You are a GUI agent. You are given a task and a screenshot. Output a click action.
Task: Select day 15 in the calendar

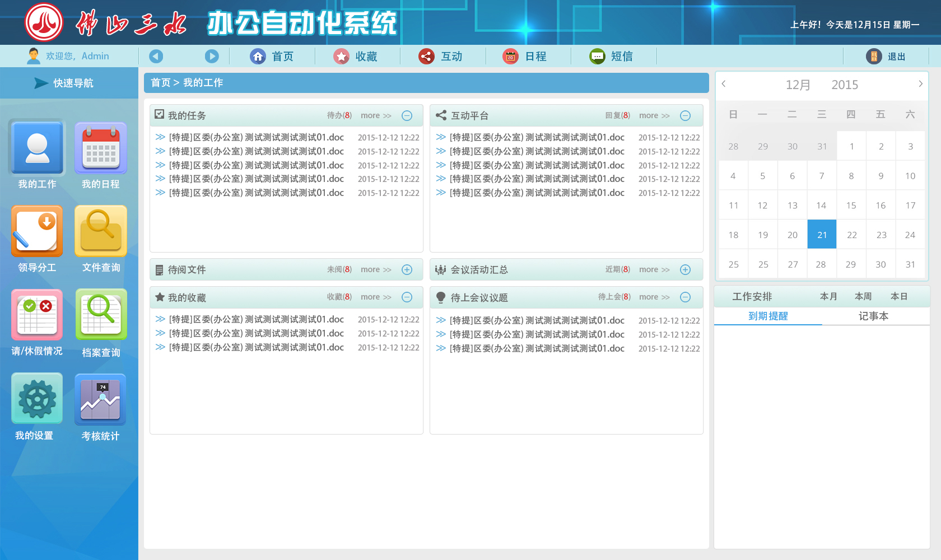[x=851, y=206]
